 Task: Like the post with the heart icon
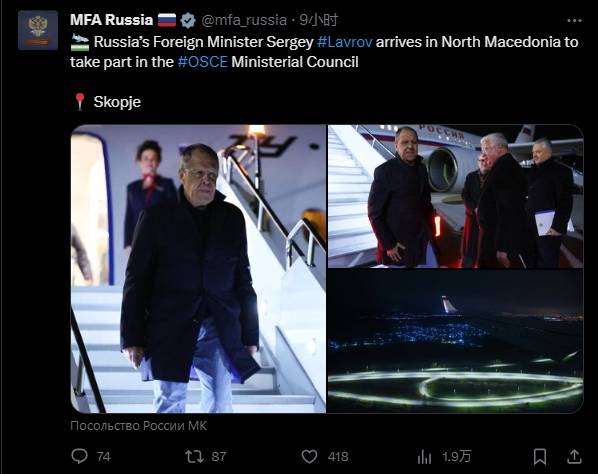309,456
